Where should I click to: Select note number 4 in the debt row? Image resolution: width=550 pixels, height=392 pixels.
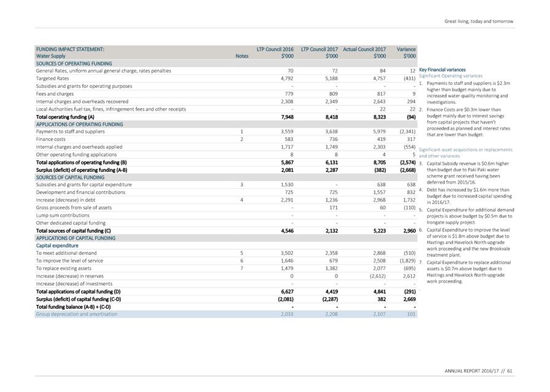[x=242, y=200]
